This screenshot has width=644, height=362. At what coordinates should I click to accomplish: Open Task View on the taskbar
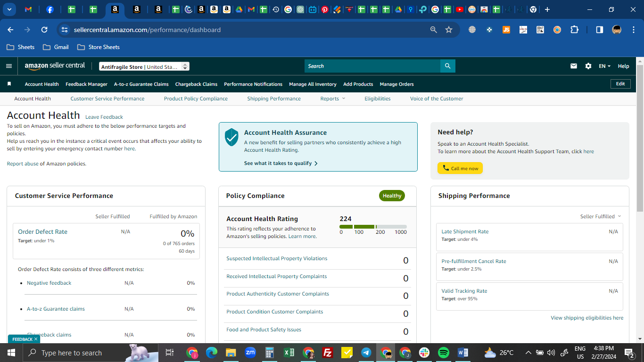(170, 353)
